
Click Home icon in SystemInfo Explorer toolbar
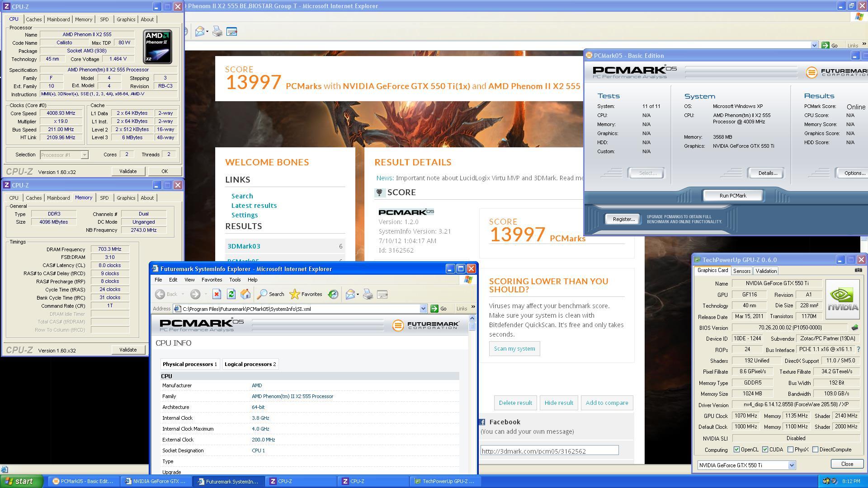pos(245,295)
